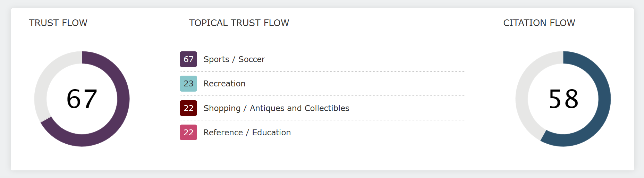Click the Reference / Education list row

[322, 133]
